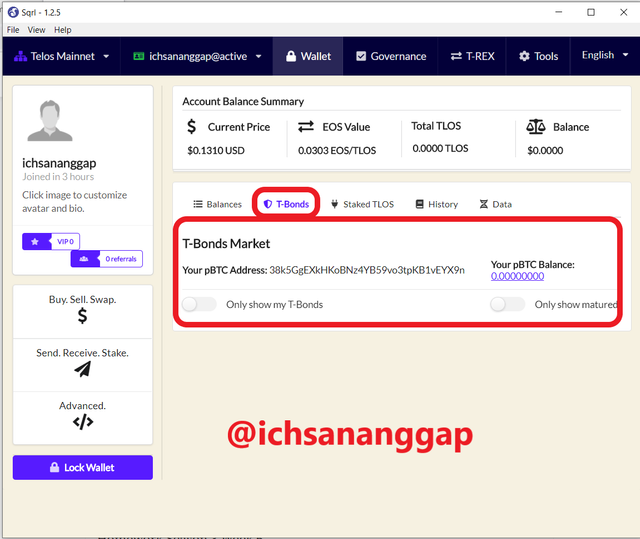Screen dimensions: 640x539
Task: Click the referrals people badge icon
Action: [84, 259]
